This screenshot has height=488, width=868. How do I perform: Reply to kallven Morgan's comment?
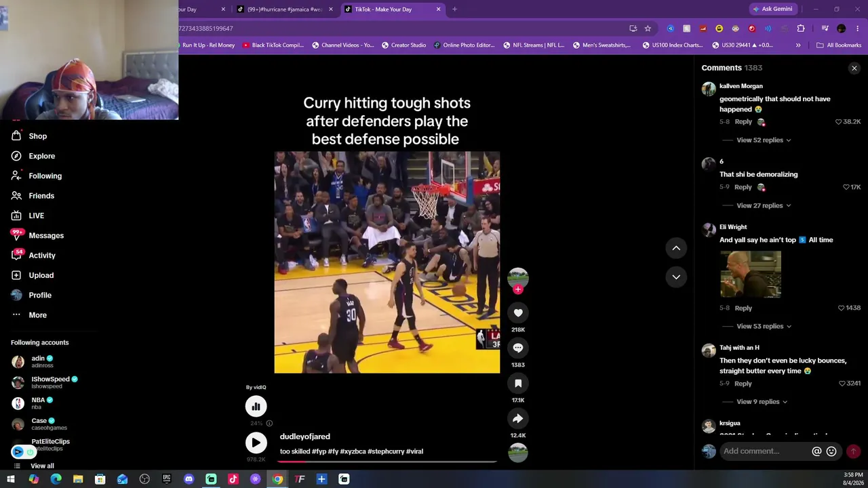pyautogui.click(x=743, y=122)
